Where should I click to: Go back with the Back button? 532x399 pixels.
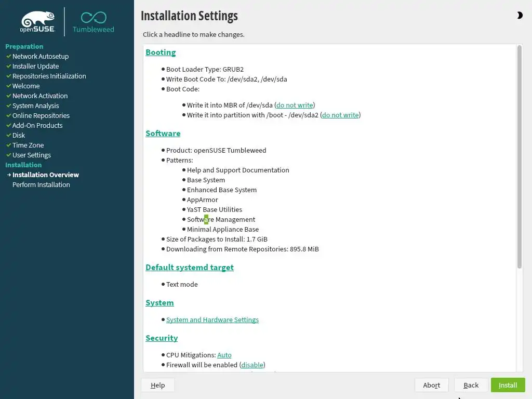click(x=471, y=385)
